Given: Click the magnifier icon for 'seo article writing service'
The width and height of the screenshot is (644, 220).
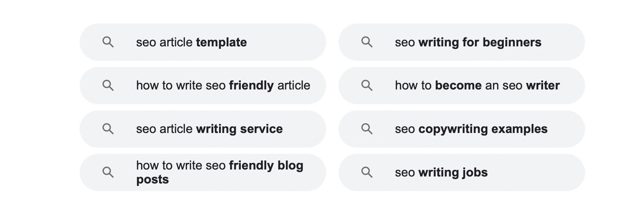Looking at the screenshot, I should click(x=108, y=129).
